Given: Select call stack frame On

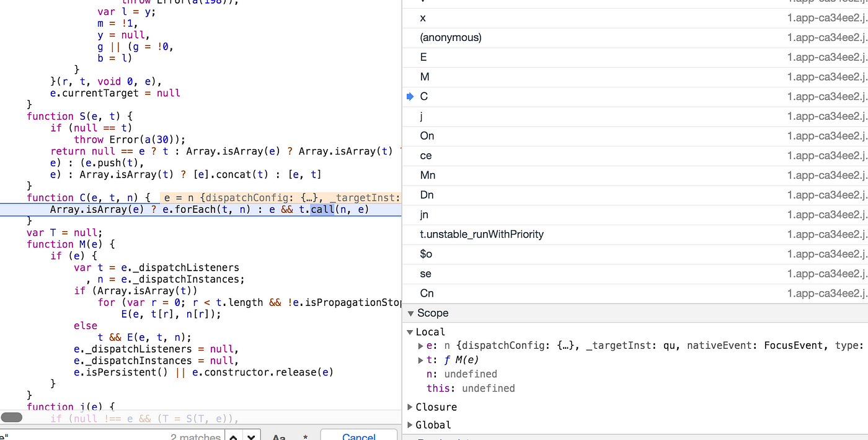Looking at the screenshot, I should 635,136.
